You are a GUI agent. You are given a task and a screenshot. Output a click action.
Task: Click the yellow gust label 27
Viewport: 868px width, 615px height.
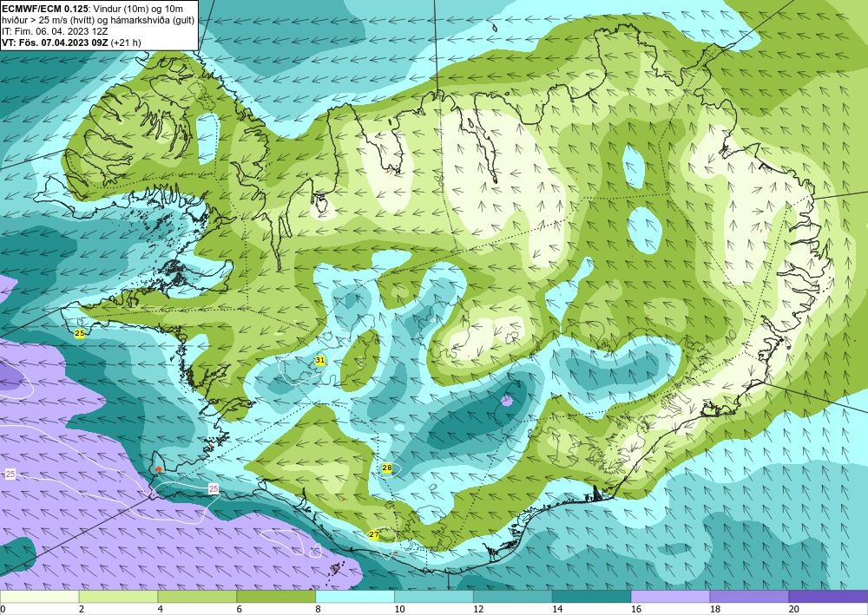[x=374, y=534]
